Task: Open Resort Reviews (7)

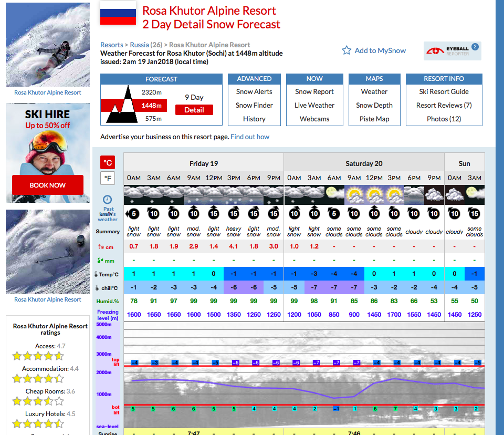Action: click(444, 105)
